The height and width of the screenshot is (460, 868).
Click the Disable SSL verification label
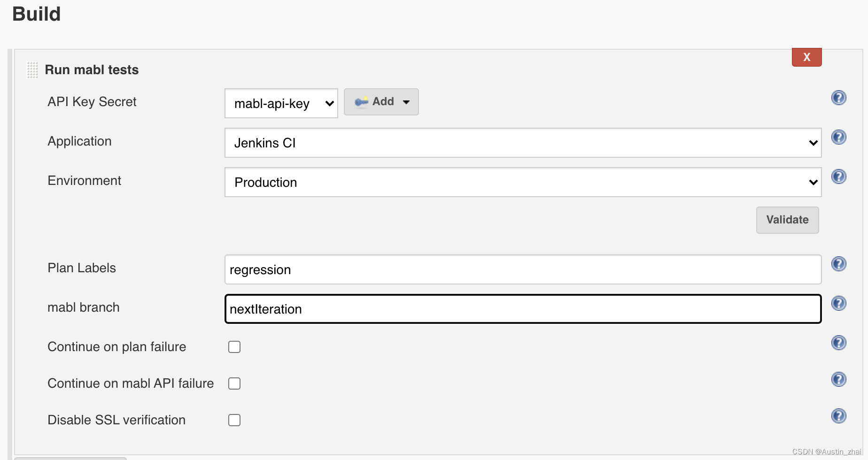click(116, 420)
